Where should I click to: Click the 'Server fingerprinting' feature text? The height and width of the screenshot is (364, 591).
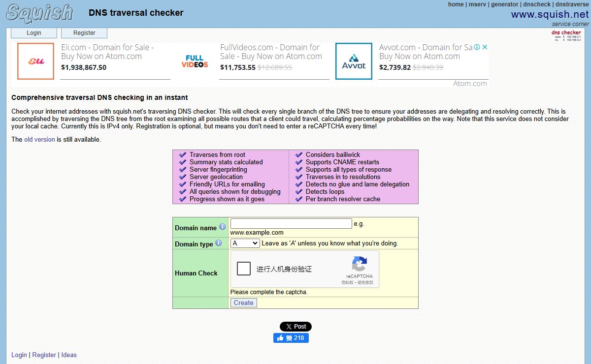pyautogui.click(x=218, y=169)
